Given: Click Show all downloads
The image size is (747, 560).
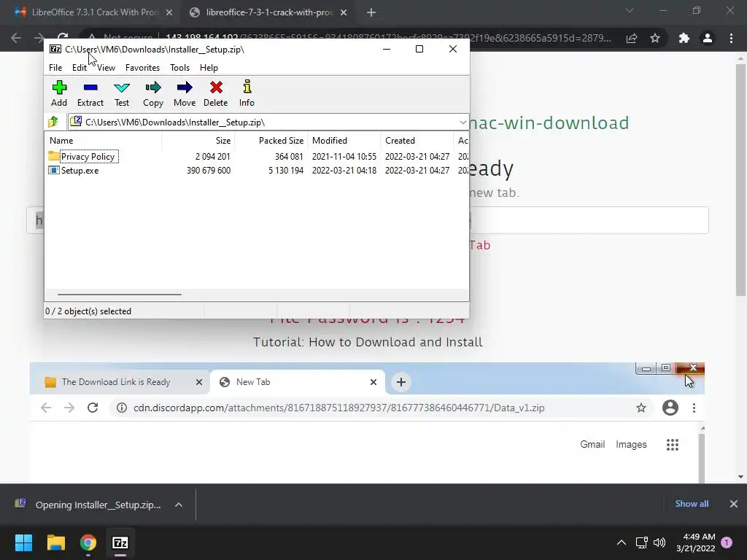Looking at the screenshot, I should pyautogui.click(x=692, y=504).
